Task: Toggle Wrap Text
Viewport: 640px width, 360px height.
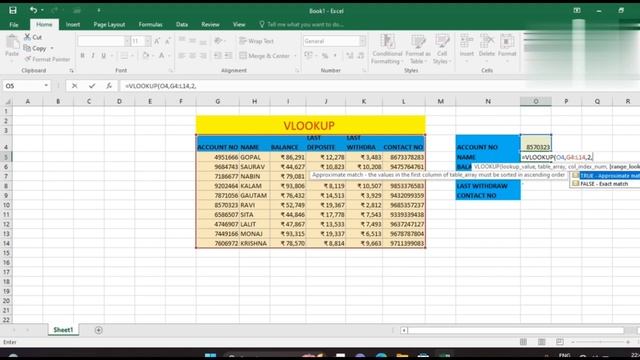Action: point(257,41)
